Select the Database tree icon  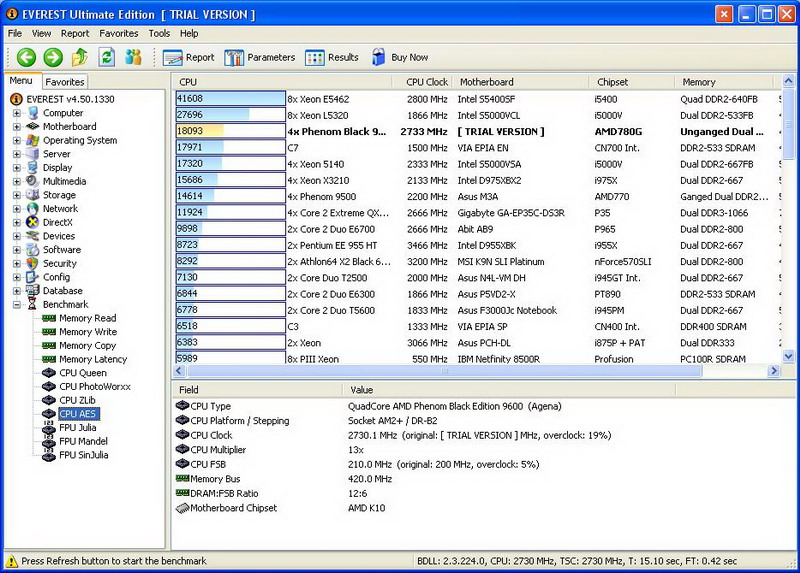pyautogui.click(x=33, y=291)
